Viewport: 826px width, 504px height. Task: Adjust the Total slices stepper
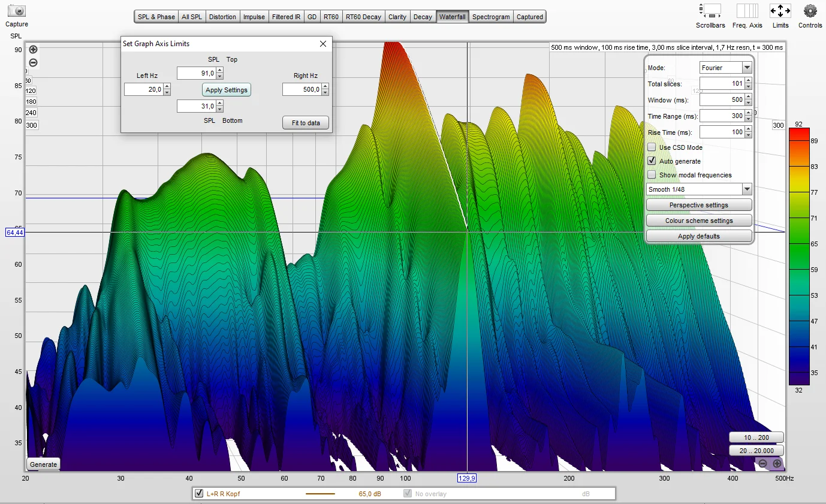click(748, 83)
